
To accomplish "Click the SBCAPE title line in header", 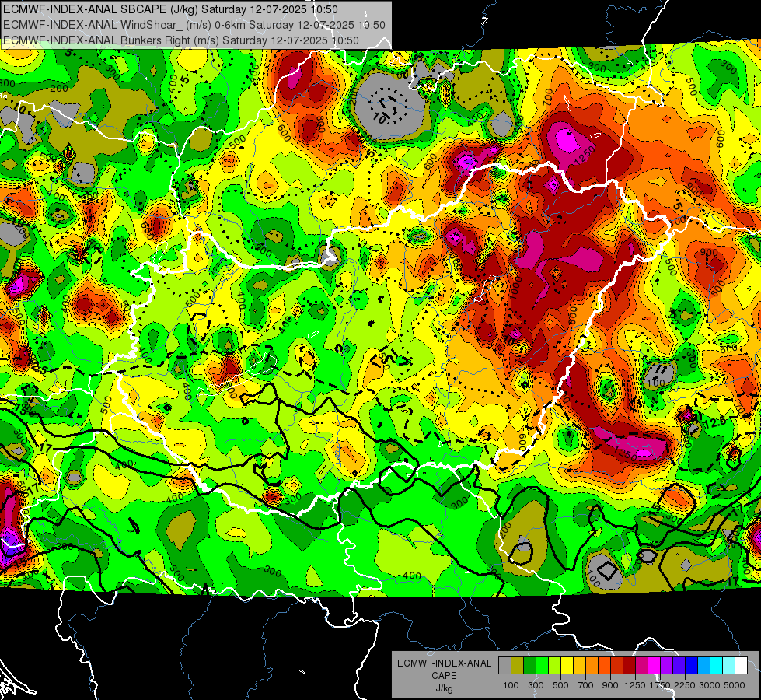I will pos(170,9).
